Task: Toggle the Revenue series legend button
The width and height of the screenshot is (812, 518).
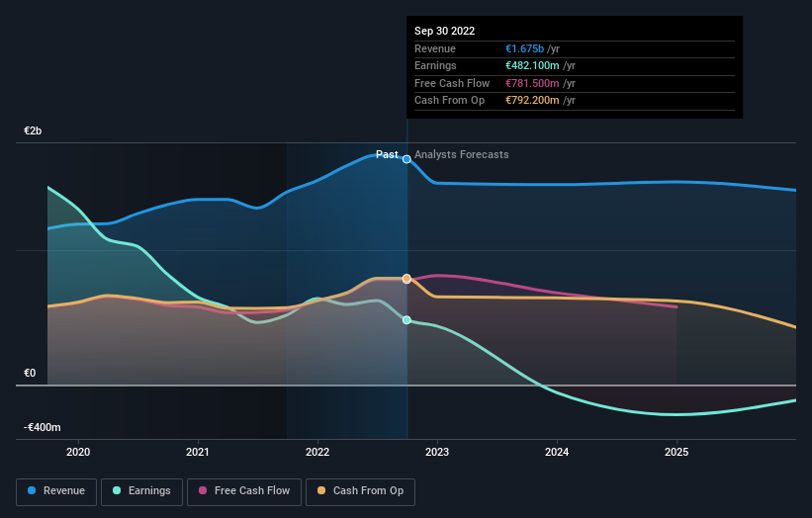Action: 56,491
